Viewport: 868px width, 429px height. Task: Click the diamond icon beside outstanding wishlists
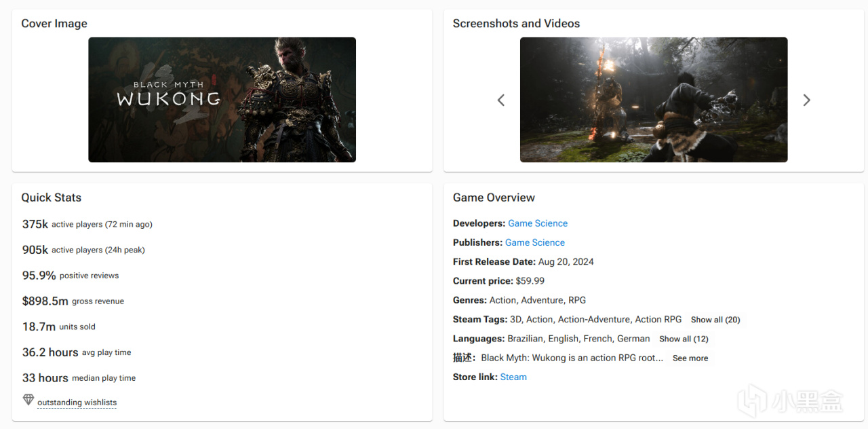pos(28,400)
